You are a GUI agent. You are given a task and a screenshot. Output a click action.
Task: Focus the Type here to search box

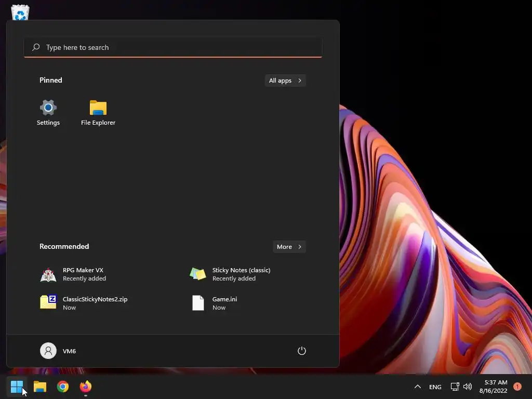[x=173, y=47]
